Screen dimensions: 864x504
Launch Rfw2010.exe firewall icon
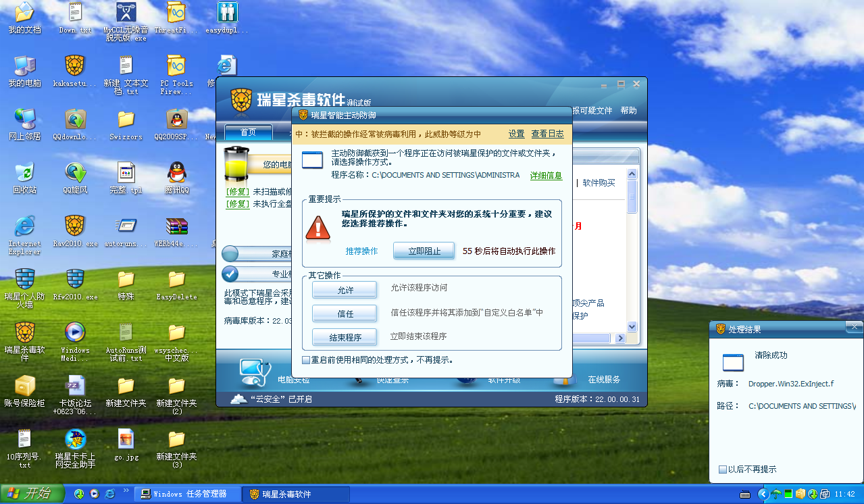click(75, 284)
